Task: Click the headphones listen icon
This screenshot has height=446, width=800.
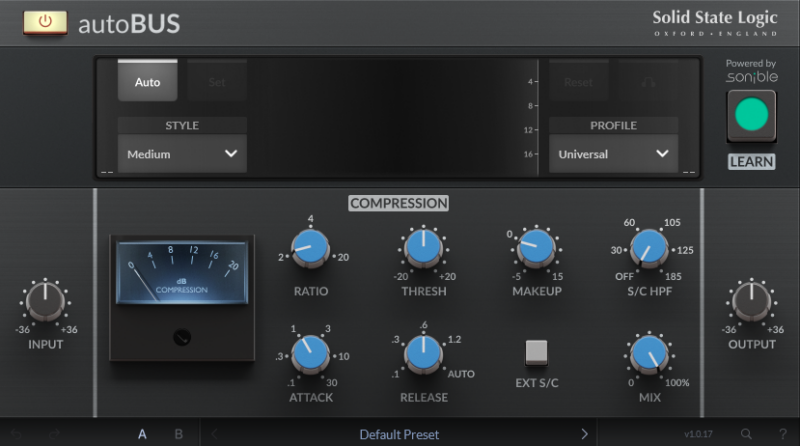Action: tap(646, 82)
